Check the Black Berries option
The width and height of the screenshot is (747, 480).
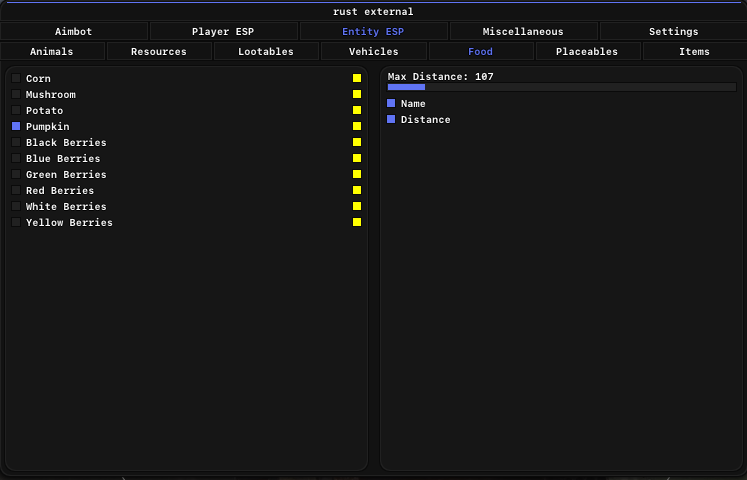click(x=16, y=142)
